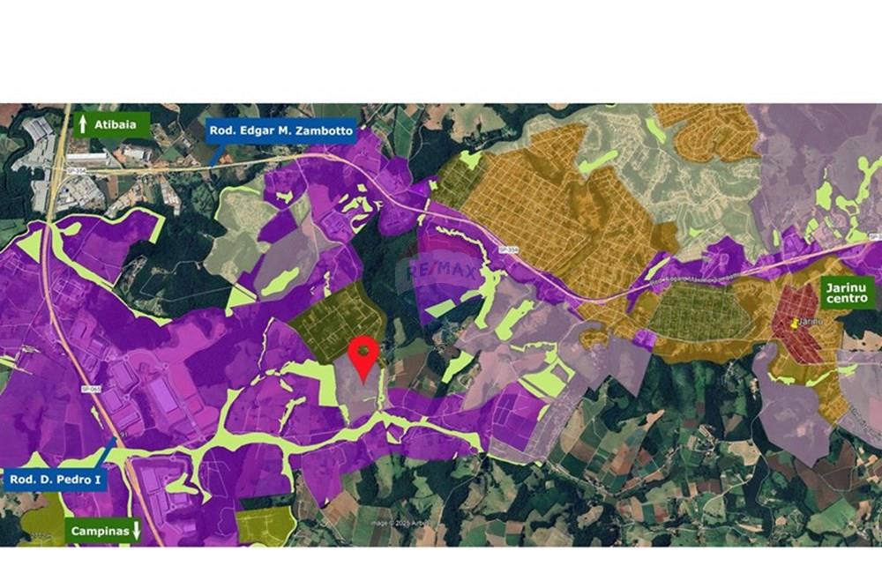Click the white up arrow beside Atibaia

(x=83, y=124)
